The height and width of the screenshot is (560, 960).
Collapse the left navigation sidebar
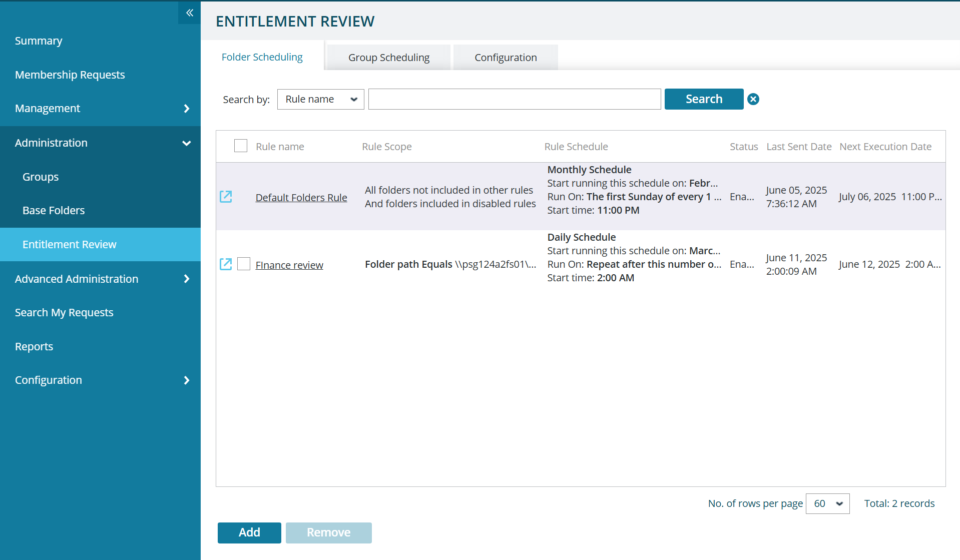[189, 13]
